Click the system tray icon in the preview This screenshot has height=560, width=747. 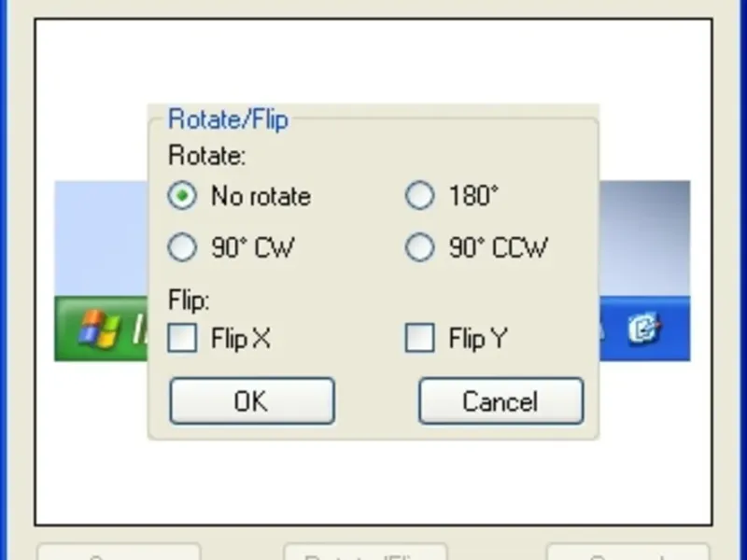[x=643, y=329]
